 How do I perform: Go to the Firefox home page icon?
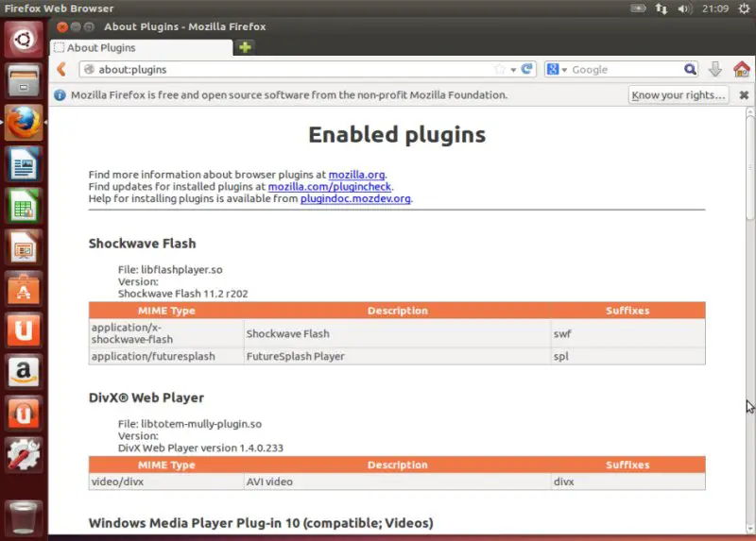click(742, 69)
